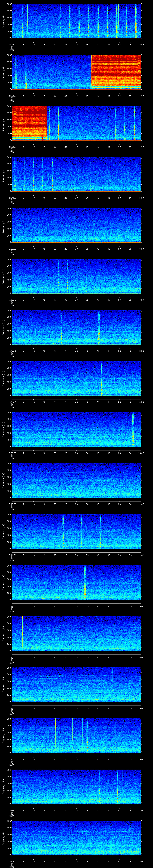This screenshot has height=868, width=153.
Task: Click the 15:04:00 start time label
Action: point(12,198)
